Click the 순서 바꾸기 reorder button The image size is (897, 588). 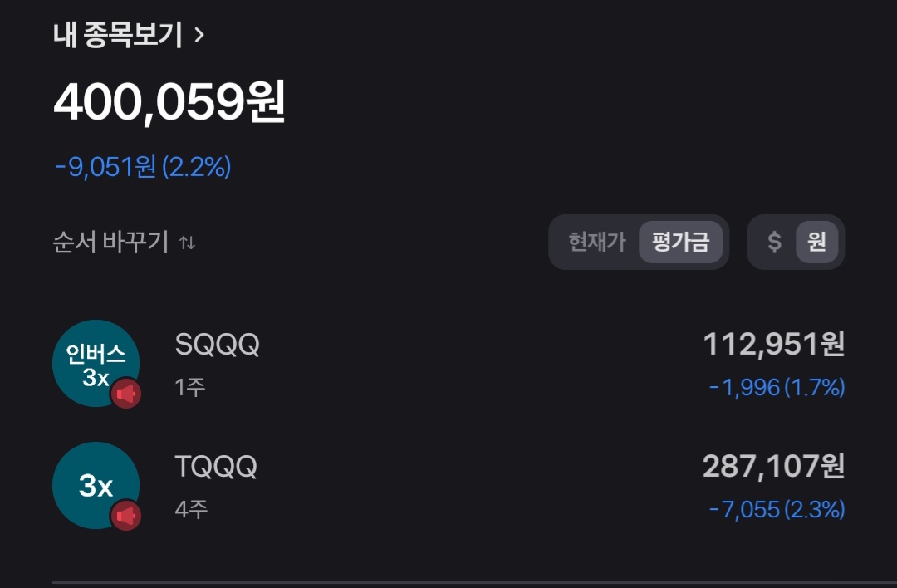click(x=111, y=243)
